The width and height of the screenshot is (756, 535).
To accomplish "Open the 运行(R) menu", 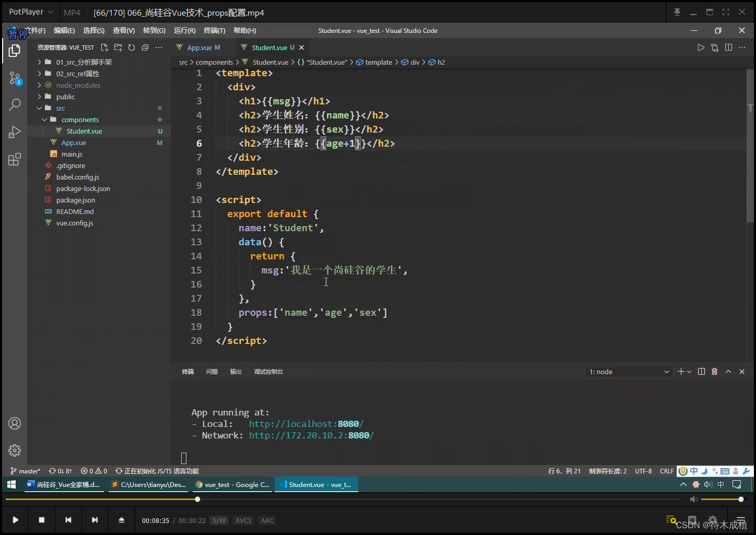I will coord(184,31).
